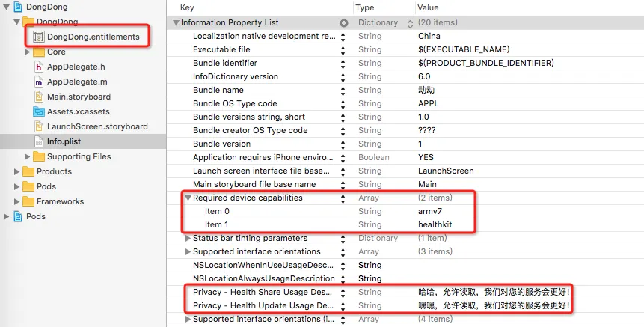Screen dimensions: 644x327
Task: Click the add button beside Information Property List
Action: 344,22
